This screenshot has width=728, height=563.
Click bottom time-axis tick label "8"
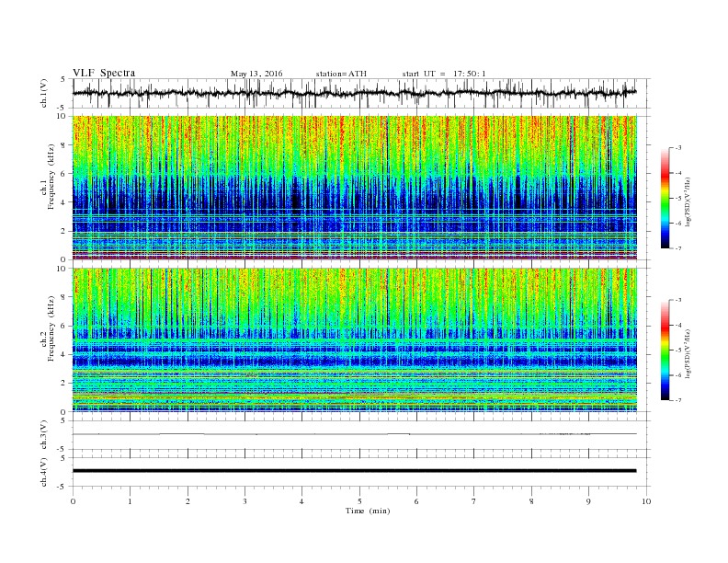[531, 501]
